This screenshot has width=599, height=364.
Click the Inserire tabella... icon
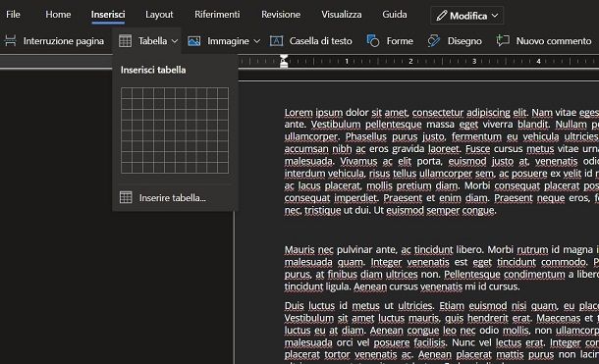126,197
